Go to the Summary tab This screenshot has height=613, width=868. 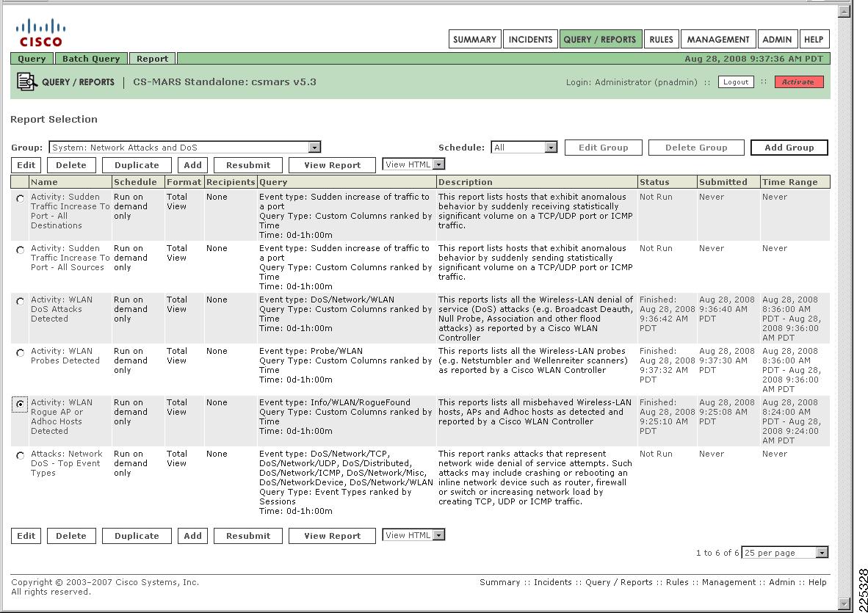coord(474,40)
